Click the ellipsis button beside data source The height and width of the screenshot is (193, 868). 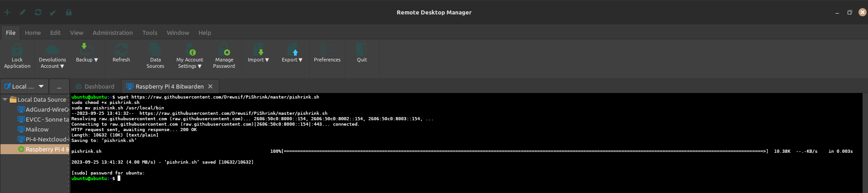(x=59, y=86)
